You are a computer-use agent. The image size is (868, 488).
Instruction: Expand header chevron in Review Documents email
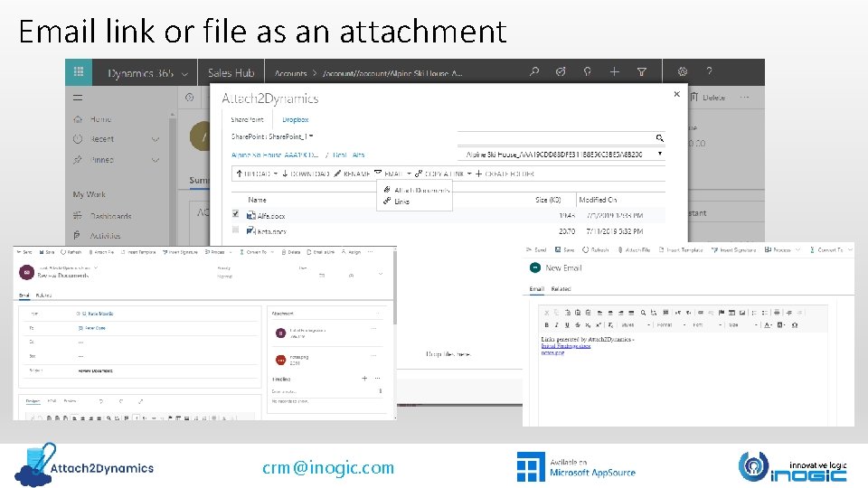point(381,274)
